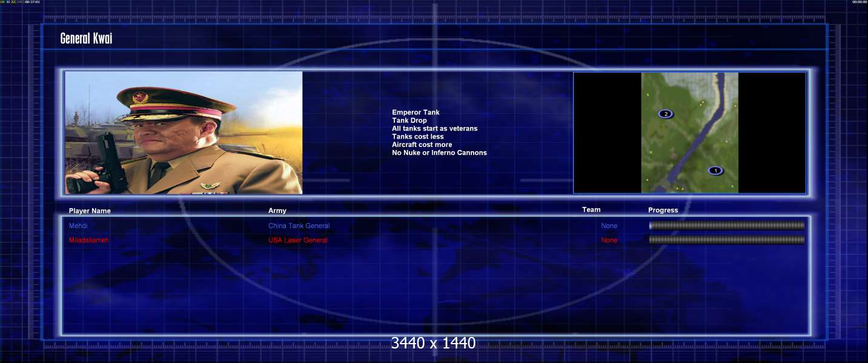The width and height of the screenshot is (868, 363).
Task: Click the 00:37:01 timer readout
Action: point(33,2)
